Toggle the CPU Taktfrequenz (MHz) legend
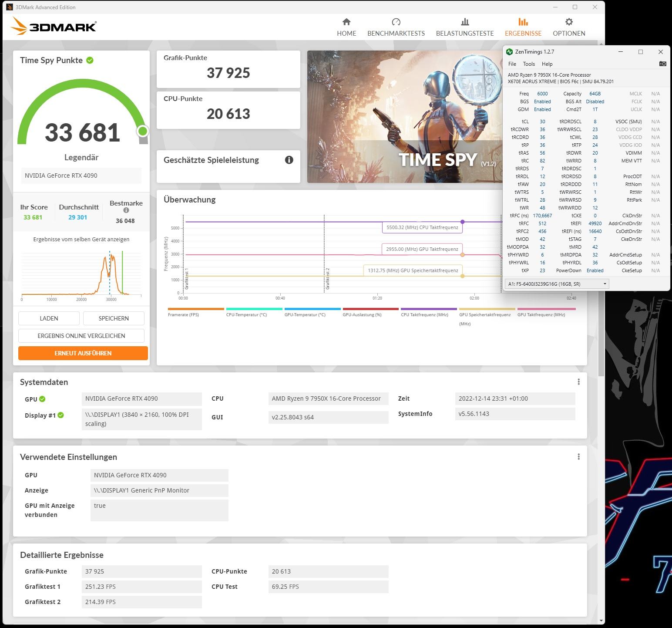 tap(429, 312)
